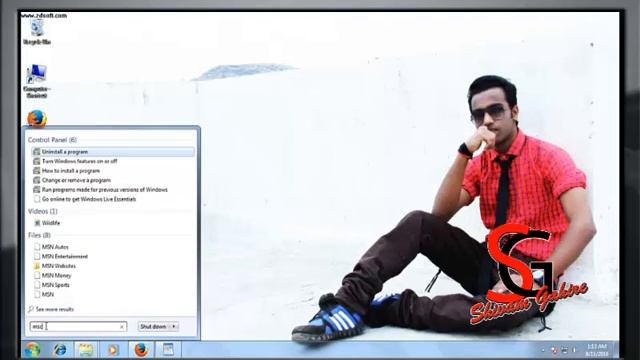Screen dimensions: 640x360
Task: Show hidden system tray icons
Action: pyautogui.click(x=543, y=350)
